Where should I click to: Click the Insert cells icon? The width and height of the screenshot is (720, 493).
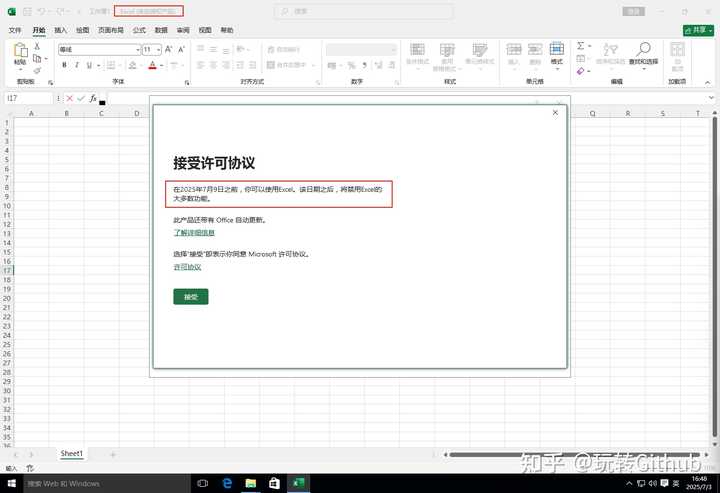click(x=513, y=49)
